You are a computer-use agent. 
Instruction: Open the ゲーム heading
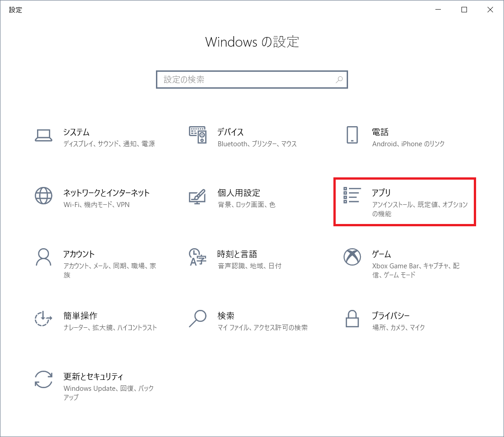(x=381, y=254)
